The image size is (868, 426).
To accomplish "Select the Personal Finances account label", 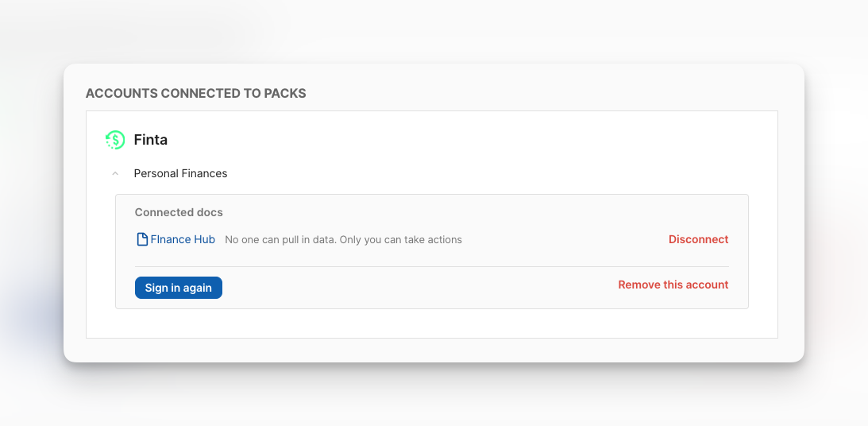I will 180,173.
